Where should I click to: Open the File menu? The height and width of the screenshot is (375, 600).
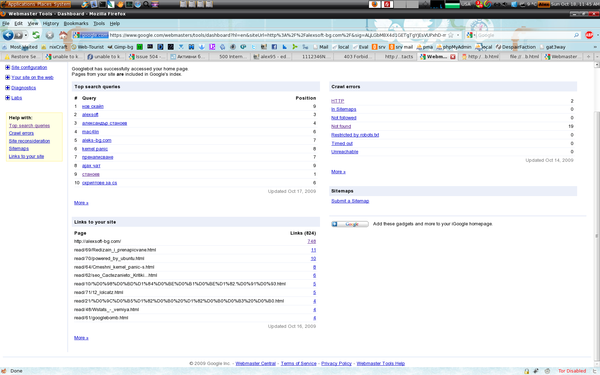pyautogui.click(x=6, y=23)
